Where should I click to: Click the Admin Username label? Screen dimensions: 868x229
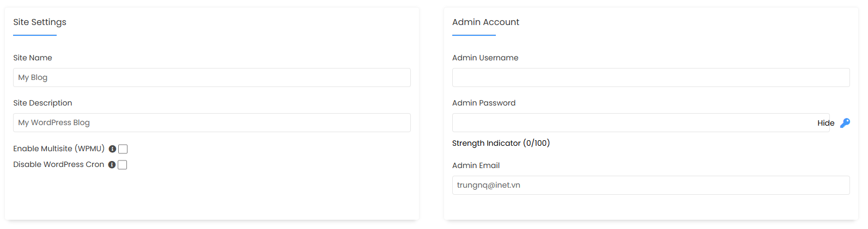(485, 58)
